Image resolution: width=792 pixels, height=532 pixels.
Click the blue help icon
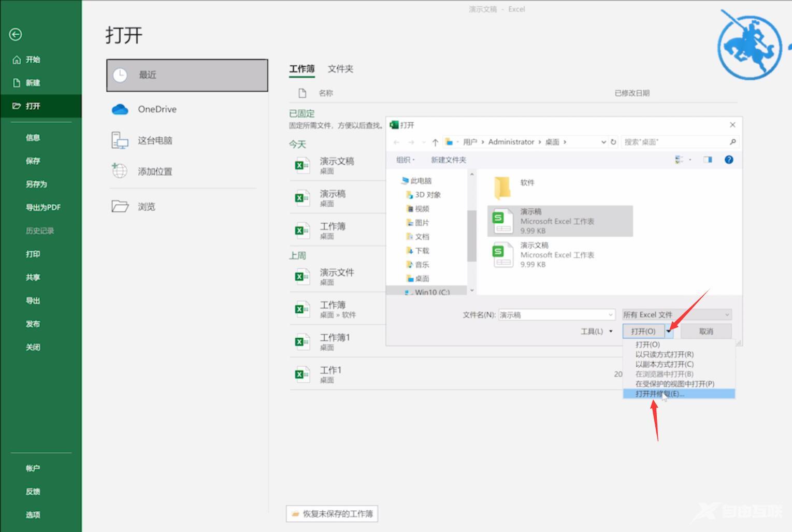[x=729, y=160]
